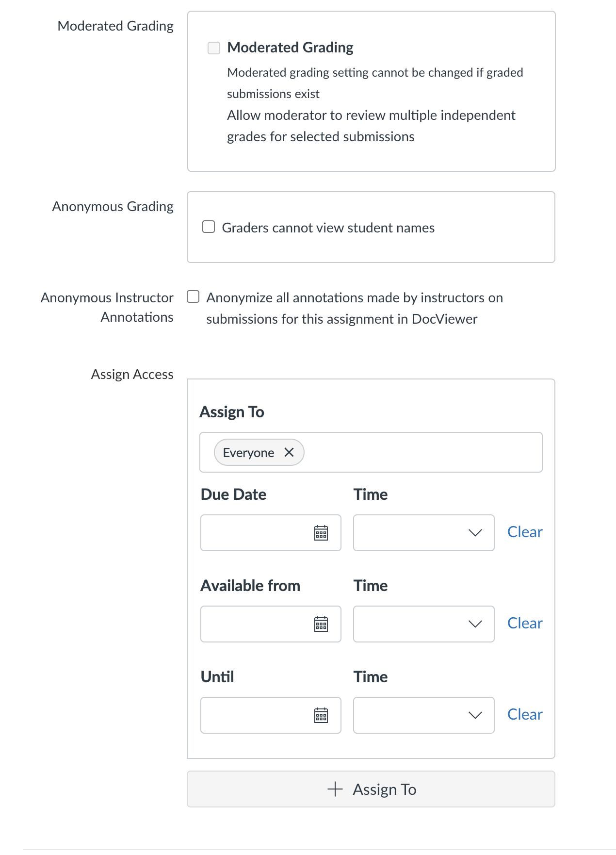Clear the Due Date values

coord(524,532)
